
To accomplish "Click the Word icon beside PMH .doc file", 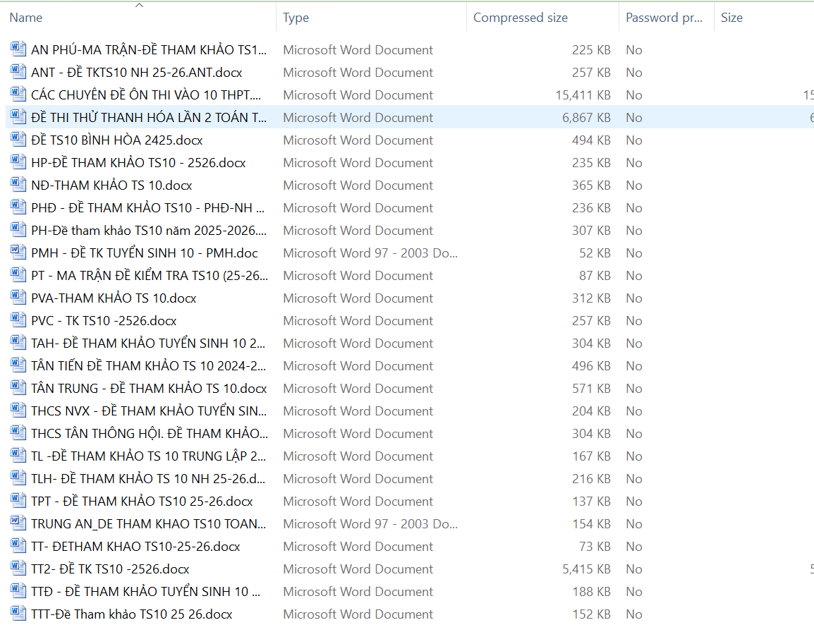I will point(18,253).
